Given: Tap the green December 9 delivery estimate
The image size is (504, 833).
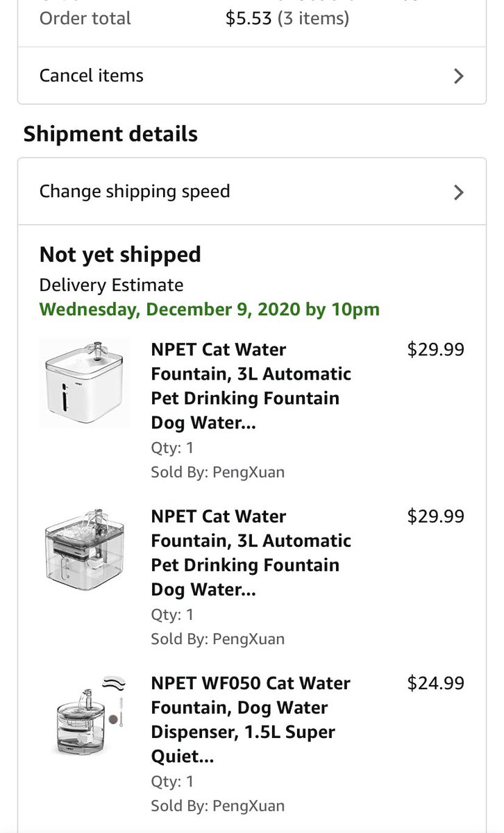Looking at the screenshot, I should coord(209,309).
